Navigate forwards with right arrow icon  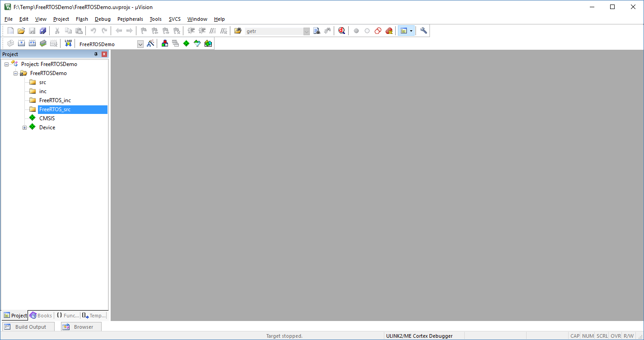tap(130, 31)
